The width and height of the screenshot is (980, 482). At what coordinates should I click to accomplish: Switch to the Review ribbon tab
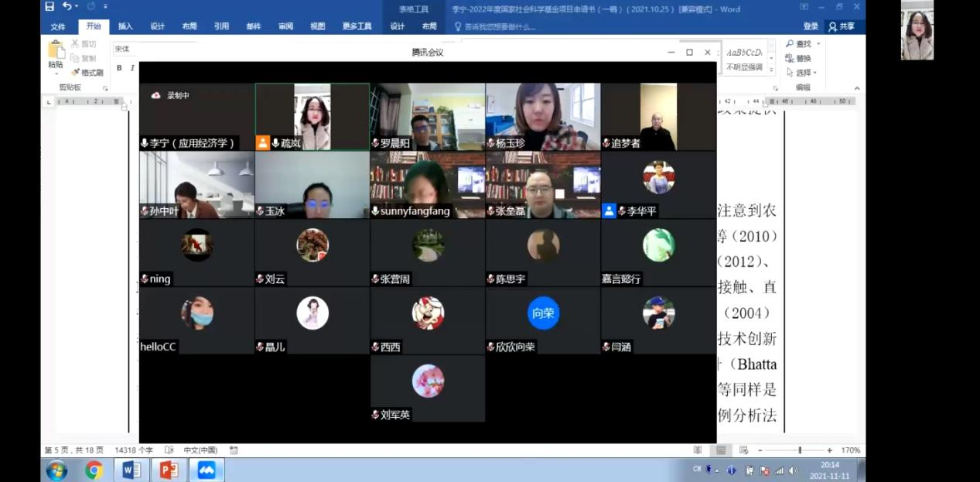tap(285, 26)
